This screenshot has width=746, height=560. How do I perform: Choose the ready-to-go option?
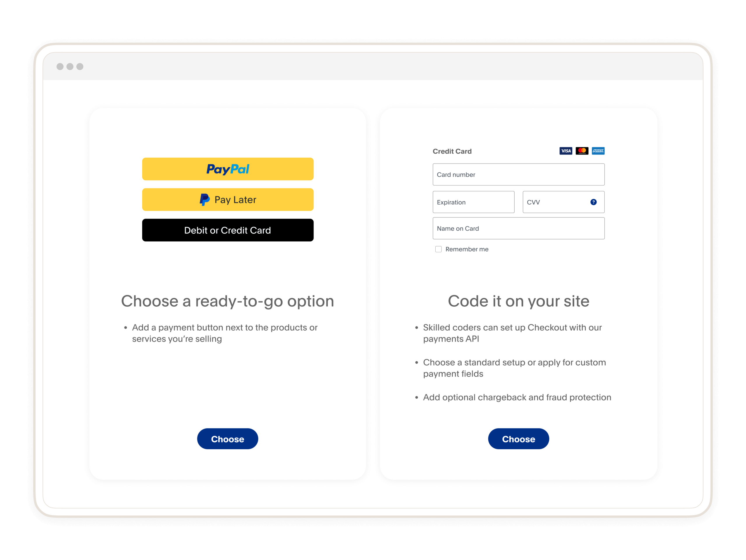[x=228, y=439]
